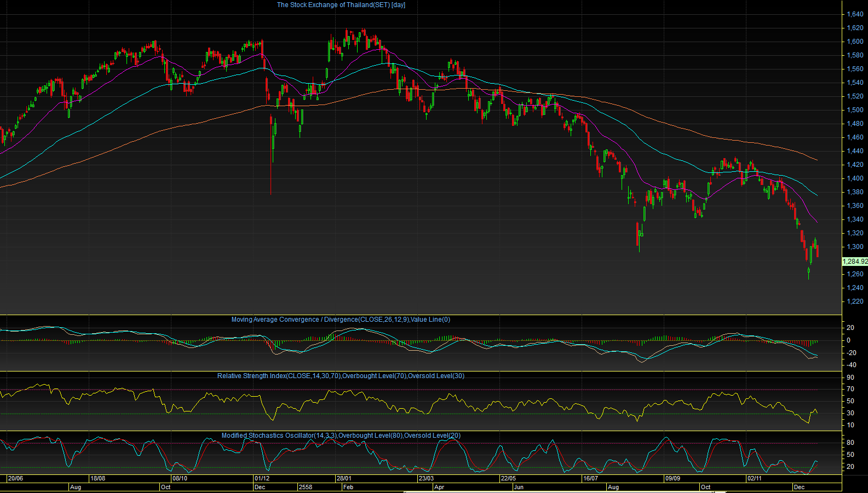Click the 1,560 price axis label
This screenshot has width=868, height=493.
855,69
